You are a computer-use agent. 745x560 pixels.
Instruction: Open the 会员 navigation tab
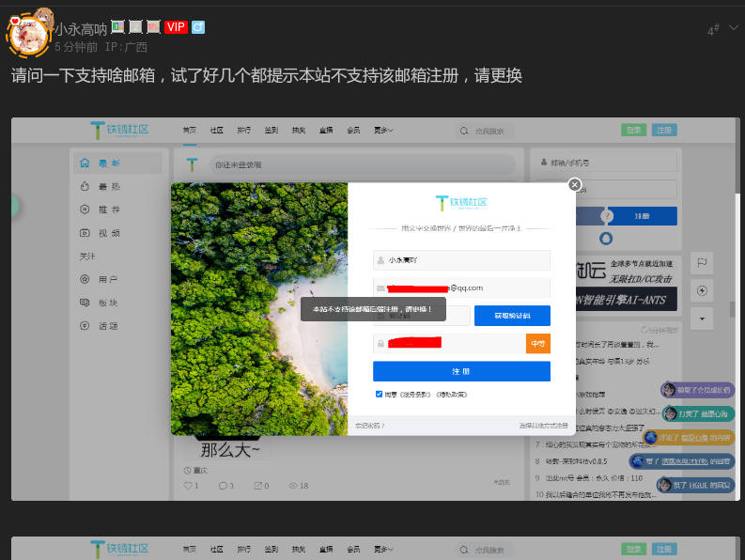coord(353,130)
